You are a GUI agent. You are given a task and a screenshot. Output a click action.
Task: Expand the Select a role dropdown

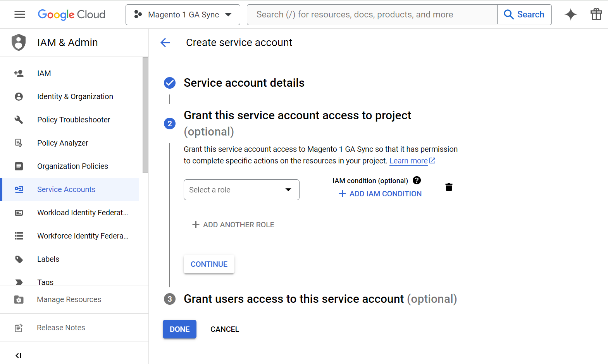[241, 190]
